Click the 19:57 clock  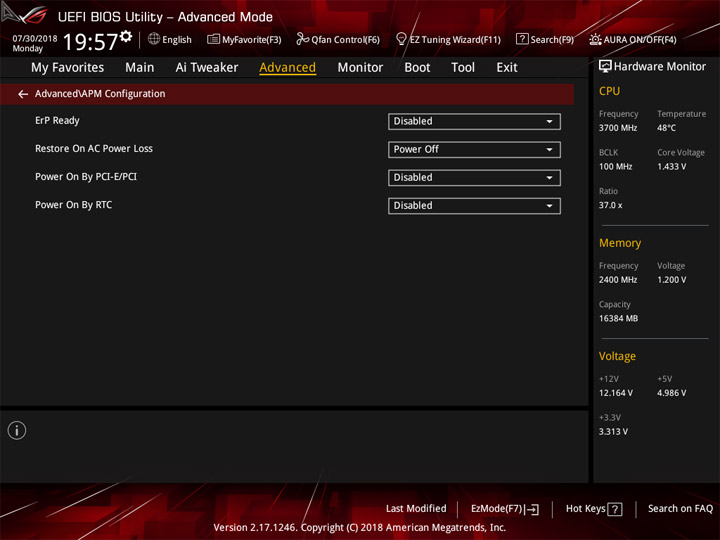[90, 42]
